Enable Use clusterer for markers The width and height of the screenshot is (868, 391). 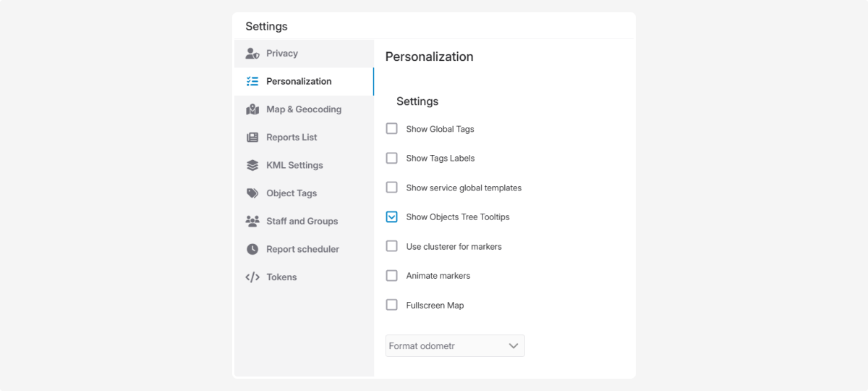tap(392, 246)
